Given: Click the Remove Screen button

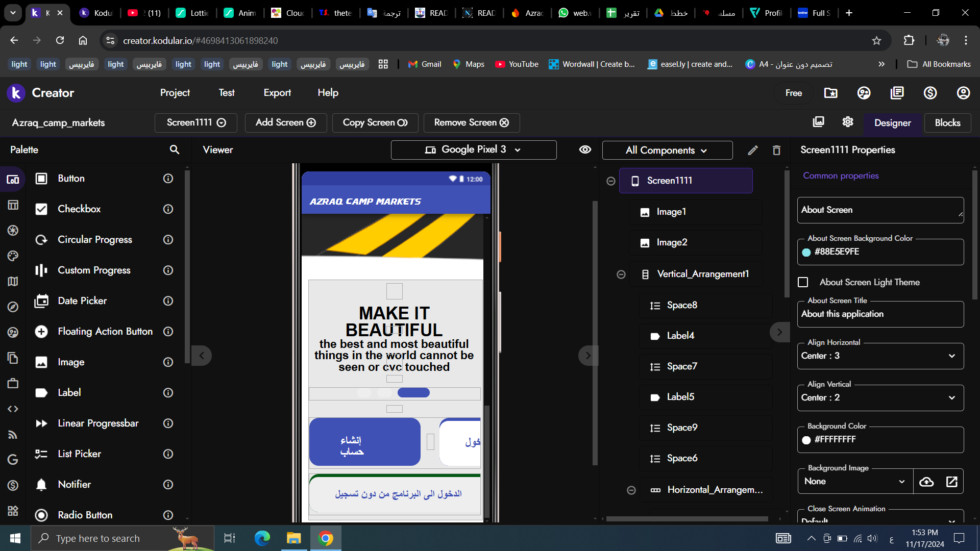Looking at the screenshot, I should (471, 122).
